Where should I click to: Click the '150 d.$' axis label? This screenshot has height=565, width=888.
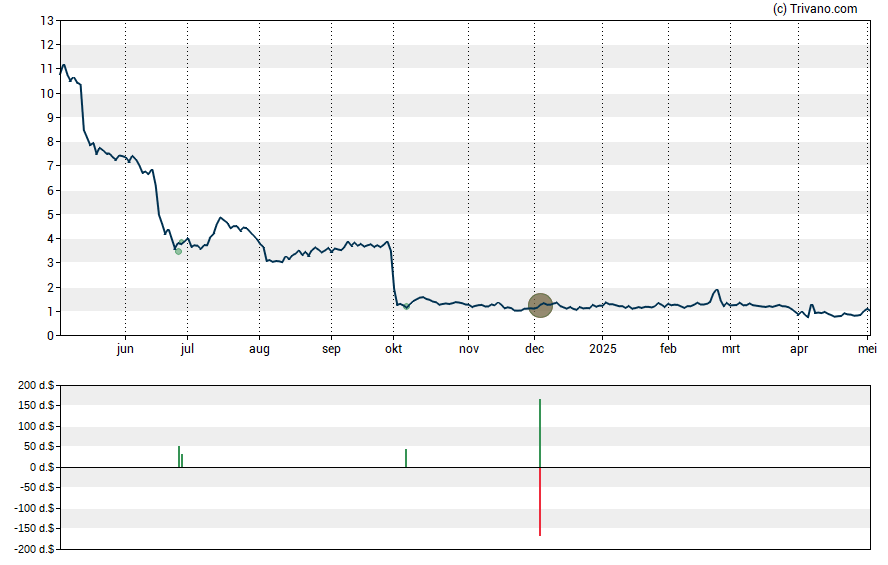point(36,405)
